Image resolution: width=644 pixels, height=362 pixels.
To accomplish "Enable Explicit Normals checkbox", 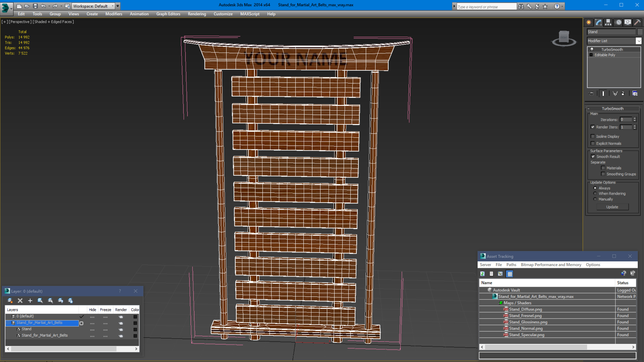I will tap(593, 143).
